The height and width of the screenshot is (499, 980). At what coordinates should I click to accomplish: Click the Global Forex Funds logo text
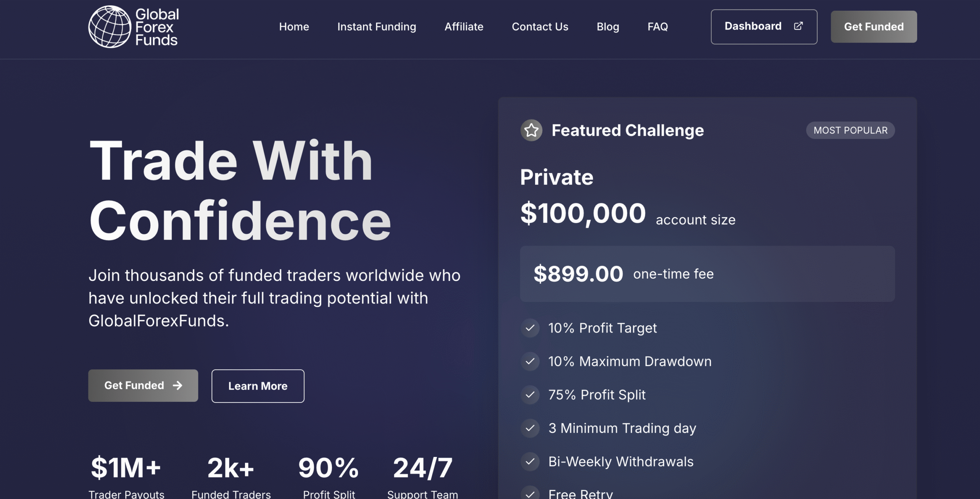pos(157,27)
